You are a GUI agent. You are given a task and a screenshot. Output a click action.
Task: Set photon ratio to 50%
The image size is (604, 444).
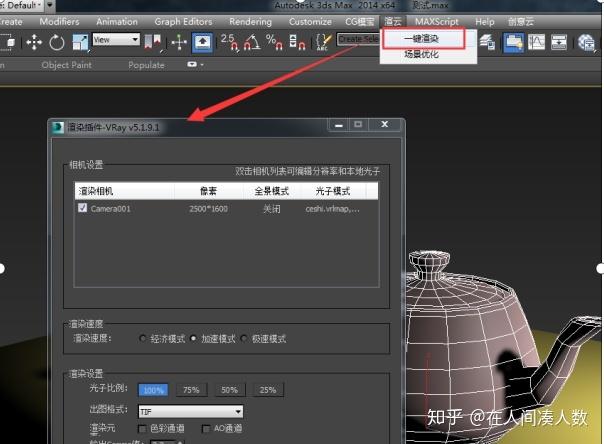click(x=230, y=390)
